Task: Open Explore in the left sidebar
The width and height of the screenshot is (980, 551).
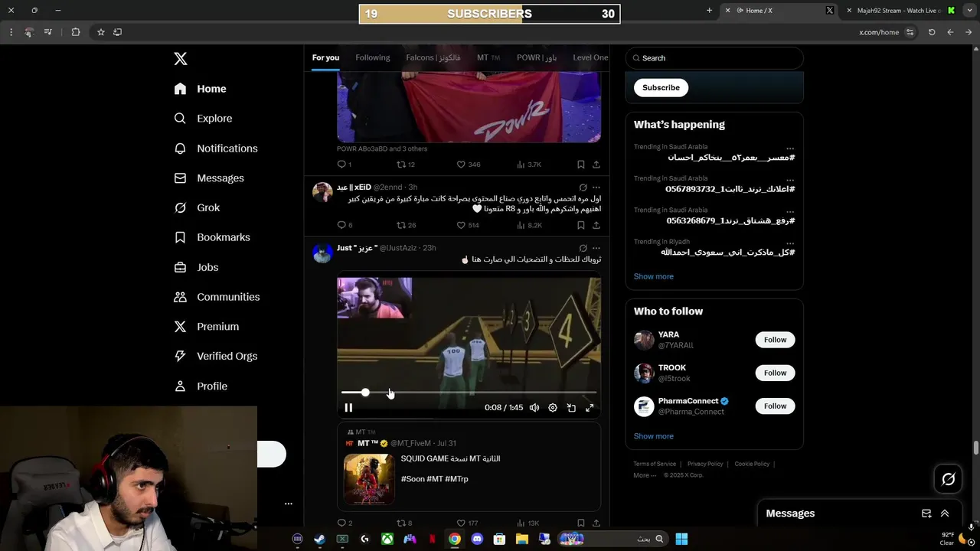Action: (203, 119)
